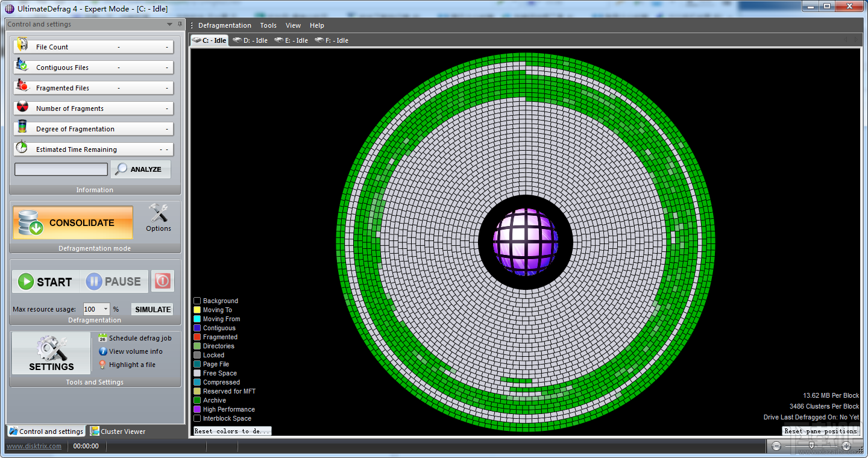Screen dimensions: 868x458
Task: Pin the Control and settings panel
Action: 180,24
